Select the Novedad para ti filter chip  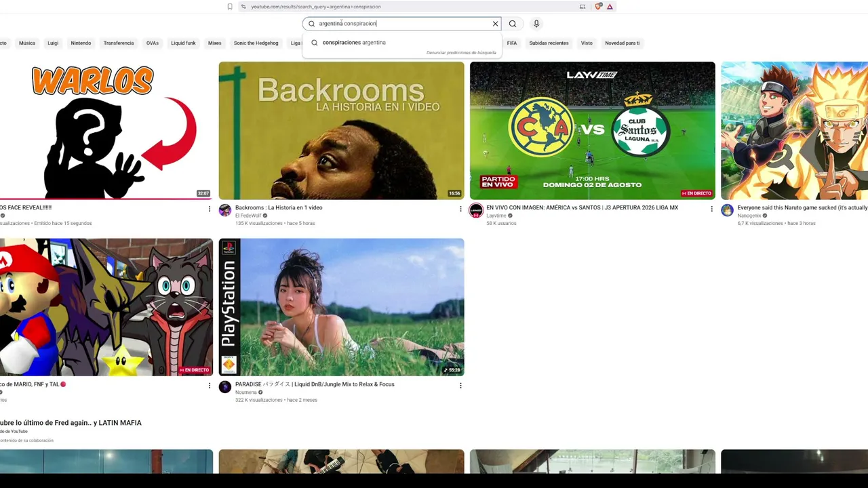(623, 43)
